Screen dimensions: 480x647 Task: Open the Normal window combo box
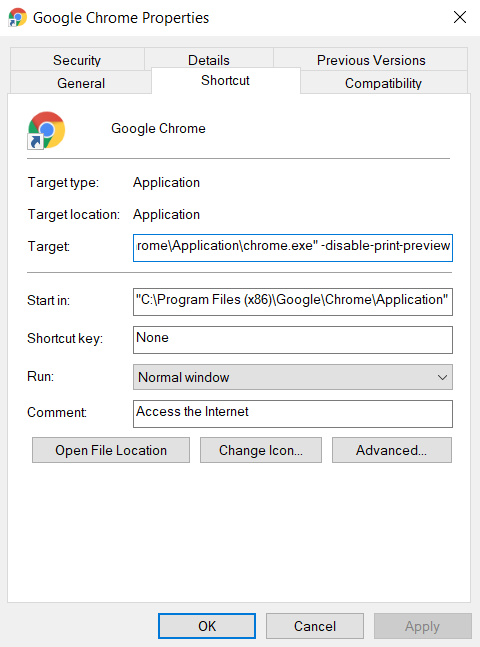pyautogui.click(x=293, y=377)
